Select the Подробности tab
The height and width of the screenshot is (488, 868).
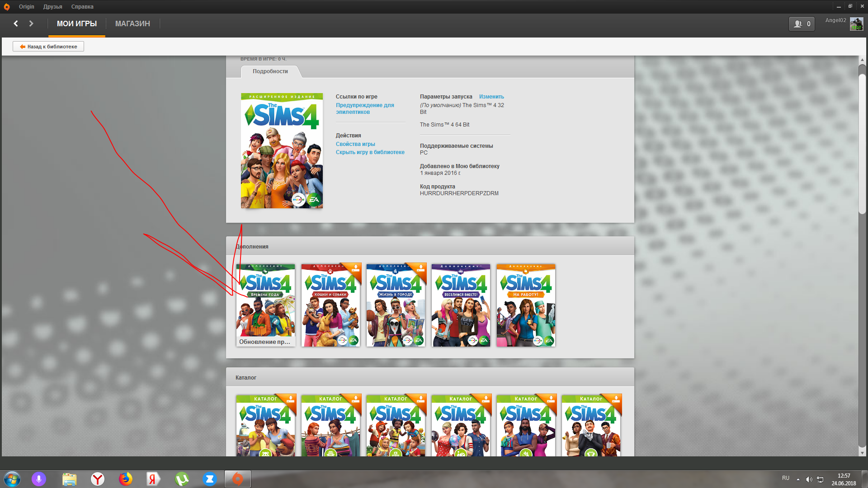tap(270, 71)
